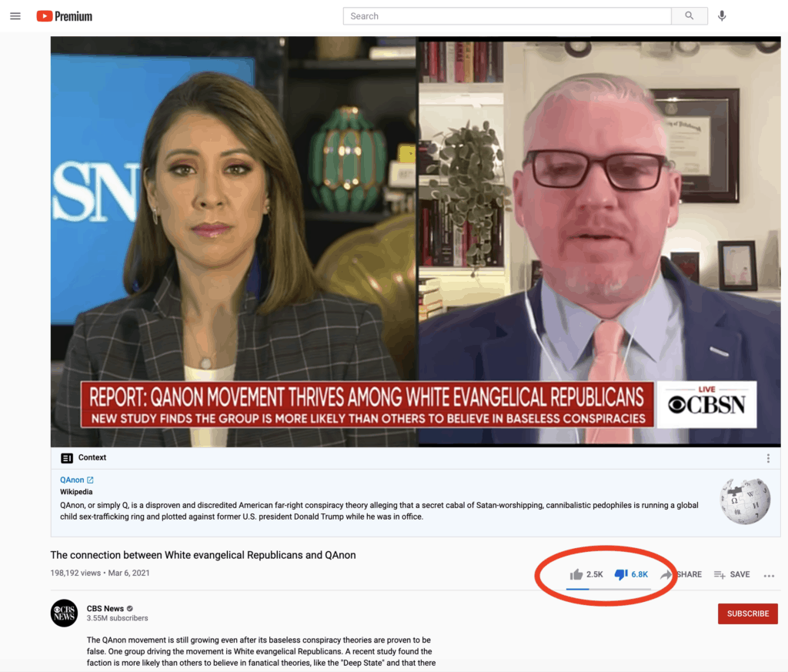Click the Share arrow icon
The image size is (788, 672).
point(666,574)
